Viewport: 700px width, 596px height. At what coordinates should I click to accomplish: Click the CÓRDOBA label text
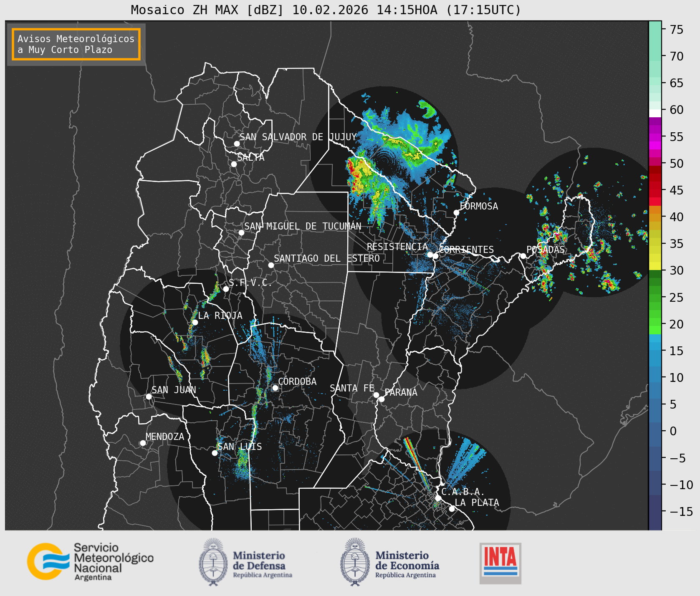[x=297, y=381]
